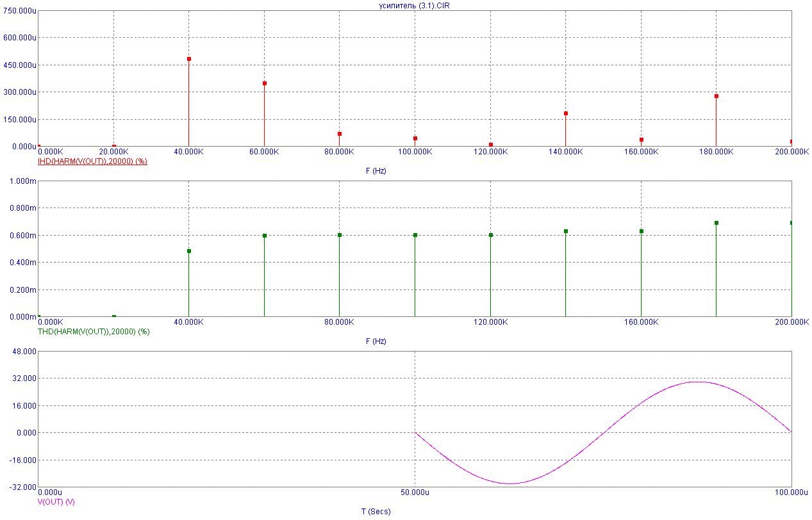Pick the red IHD data point at 160K
This screenshot has width=812, height=520.
(641, 140)
